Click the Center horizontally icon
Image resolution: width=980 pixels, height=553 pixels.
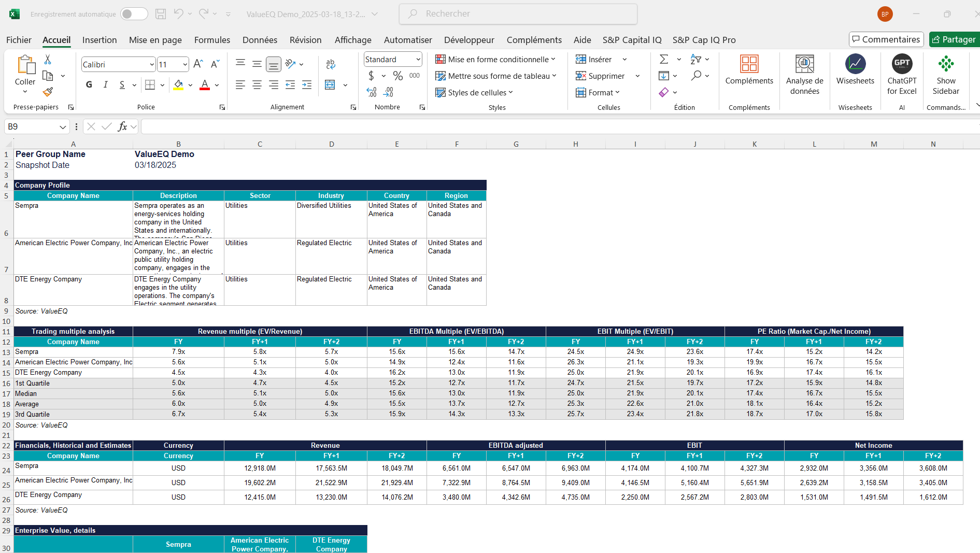click(x=257, y=84)
